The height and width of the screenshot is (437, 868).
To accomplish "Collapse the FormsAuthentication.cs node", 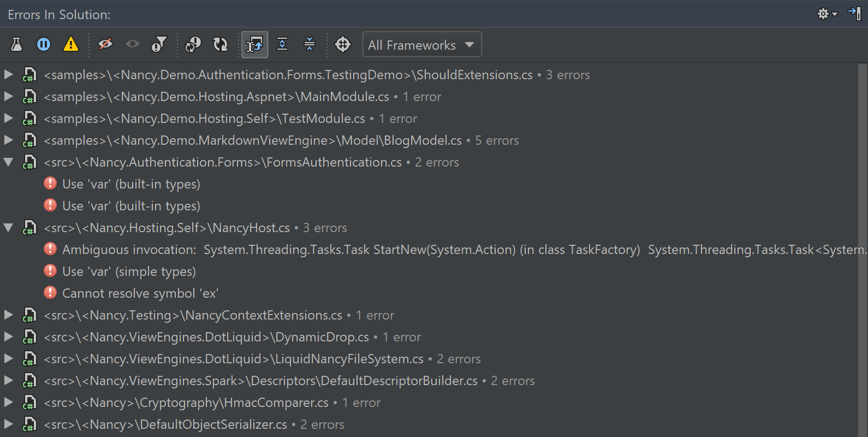I will click(8, 162).
